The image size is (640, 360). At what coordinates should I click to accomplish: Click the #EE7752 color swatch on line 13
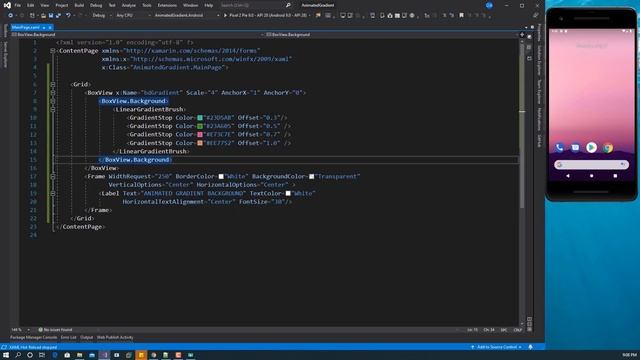coord(200,143)
